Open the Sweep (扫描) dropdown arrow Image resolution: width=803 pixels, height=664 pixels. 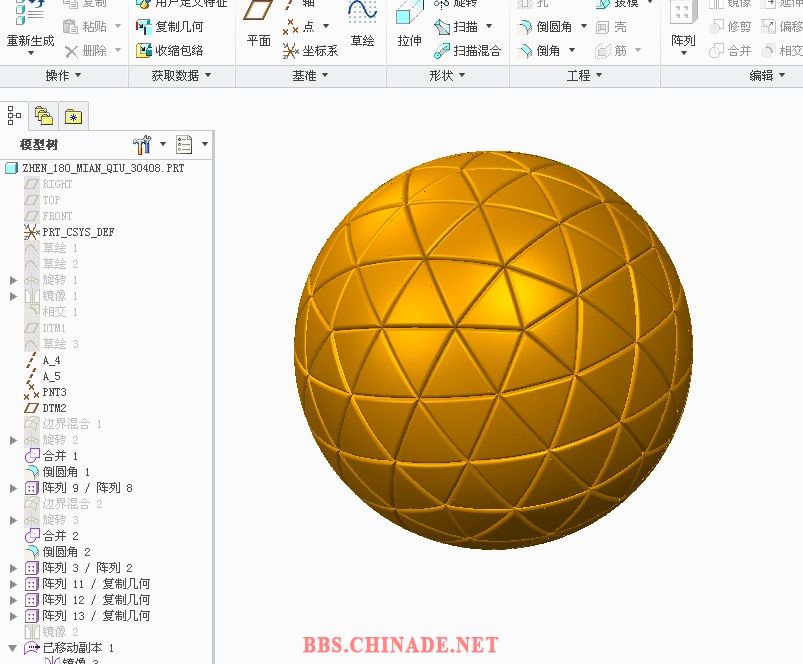[x=489, y=26]
